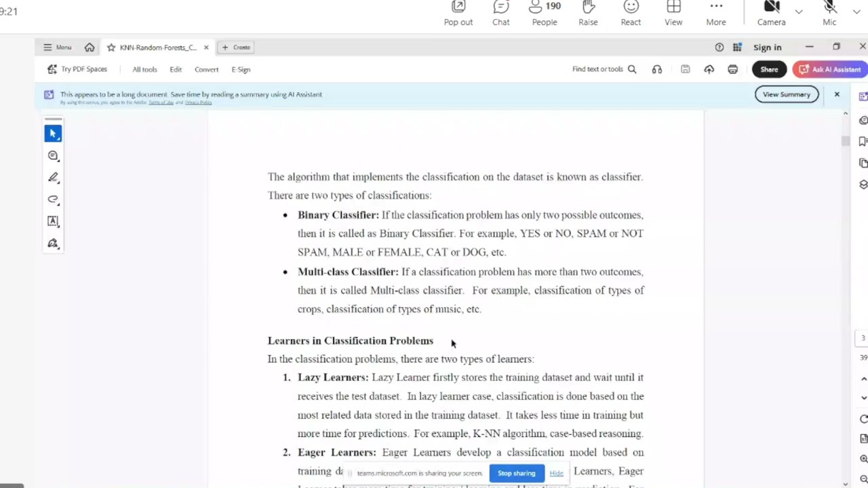Click the current page number box
The image size is (868, 488).
[x=863, y=338]
